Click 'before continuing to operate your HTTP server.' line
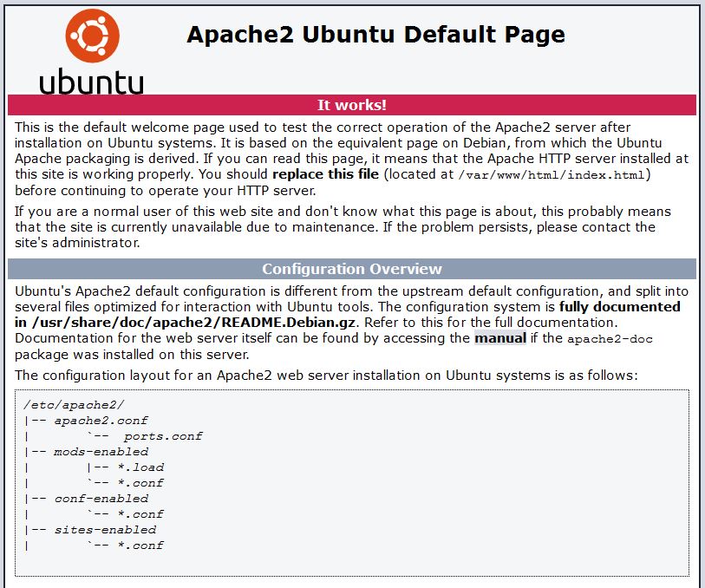 click(166, 191)
